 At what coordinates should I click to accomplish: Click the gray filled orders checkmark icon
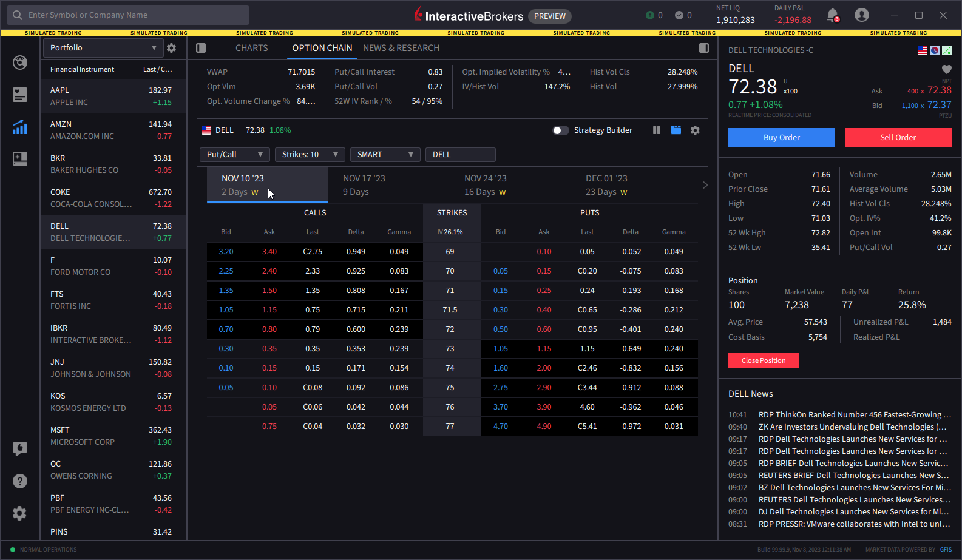(x=679, y=15)
